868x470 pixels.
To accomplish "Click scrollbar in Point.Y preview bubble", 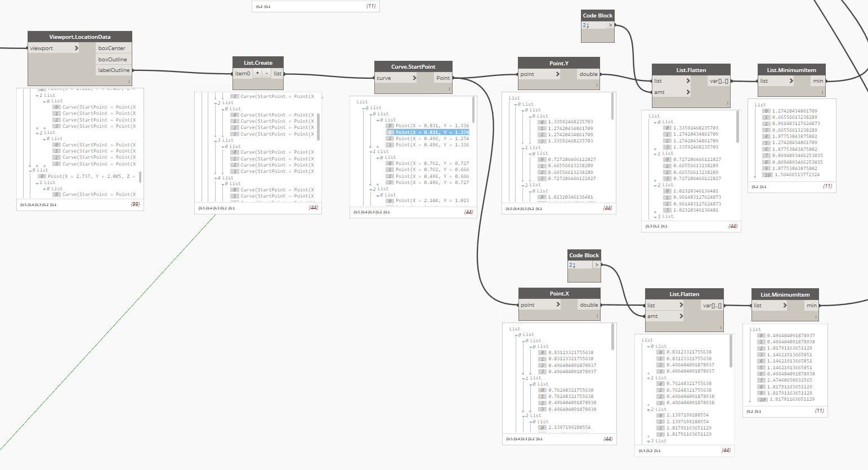I will [x=612, y=106].
